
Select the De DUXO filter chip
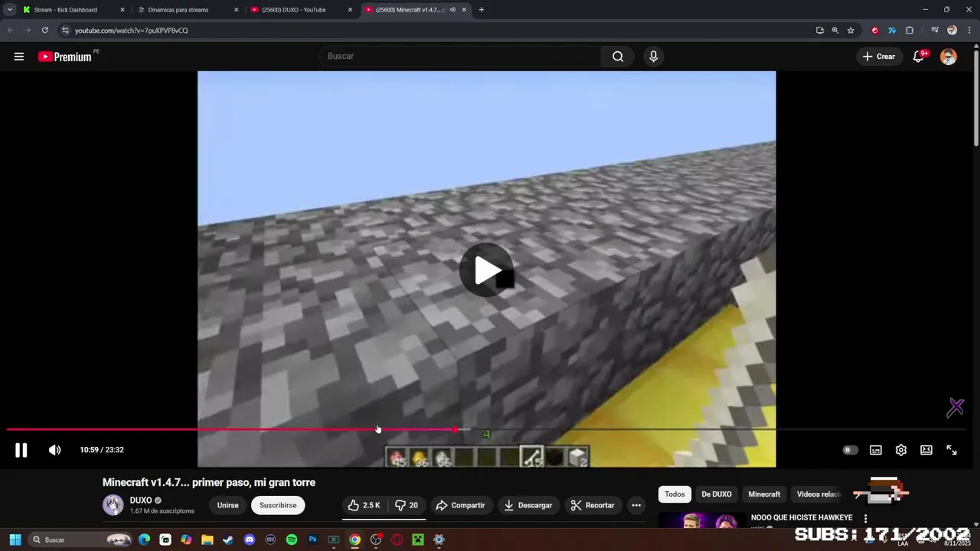pyautogui.click(x=717, y=494)
